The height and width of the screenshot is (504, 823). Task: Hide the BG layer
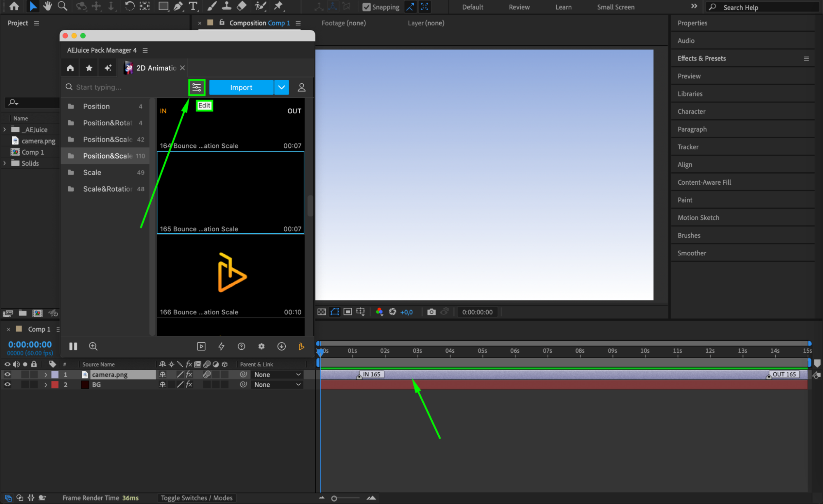7,385
